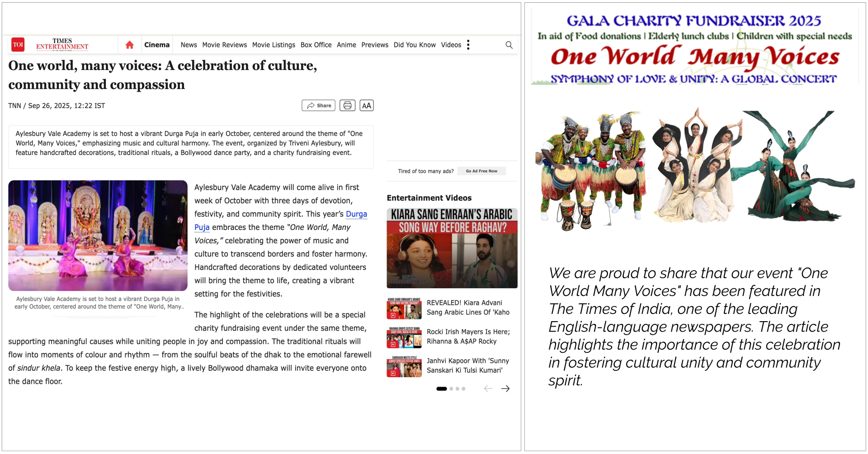Click Rihanna & A$AP Rocky video thumbnail
868x454 pixels.
click(404, 337)
